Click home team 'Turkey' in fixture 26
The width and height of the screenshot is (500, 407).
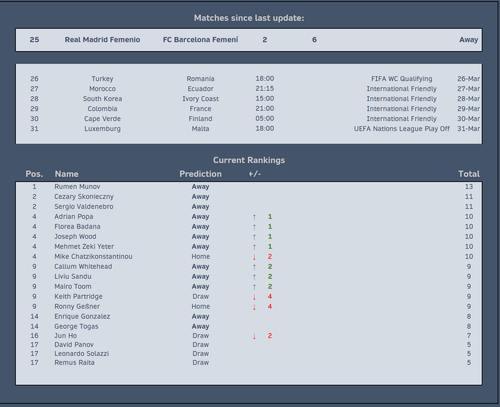tap(102, 79)
